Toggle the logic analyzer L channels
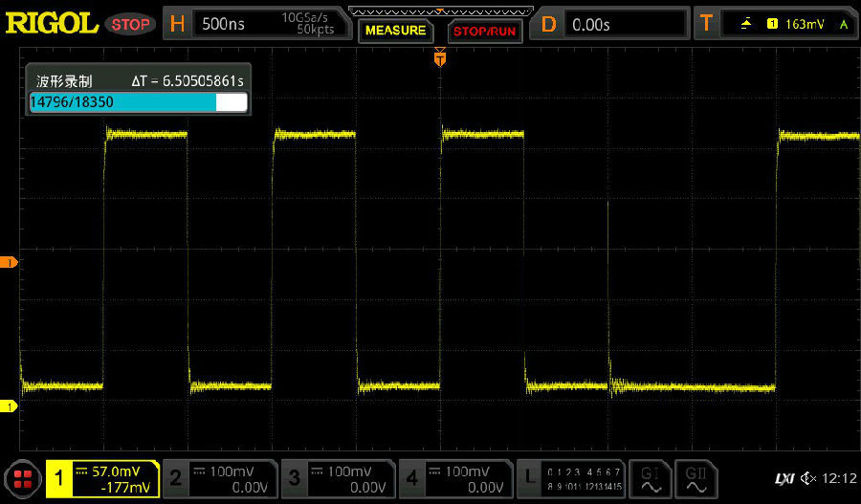The image size is (861, 504). click(x=530, y=477)
